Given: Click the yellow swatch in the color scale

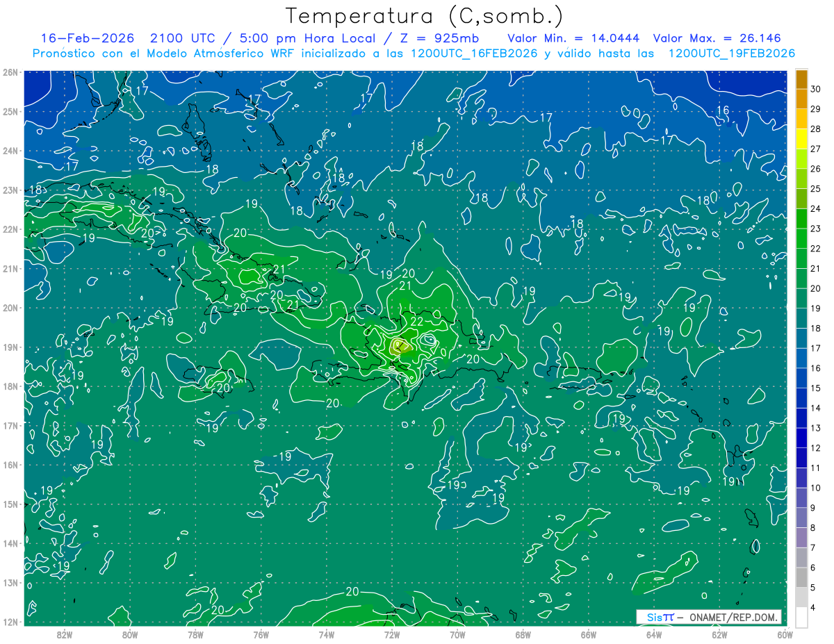Looking at the screenshot, I should coord(801,139).
